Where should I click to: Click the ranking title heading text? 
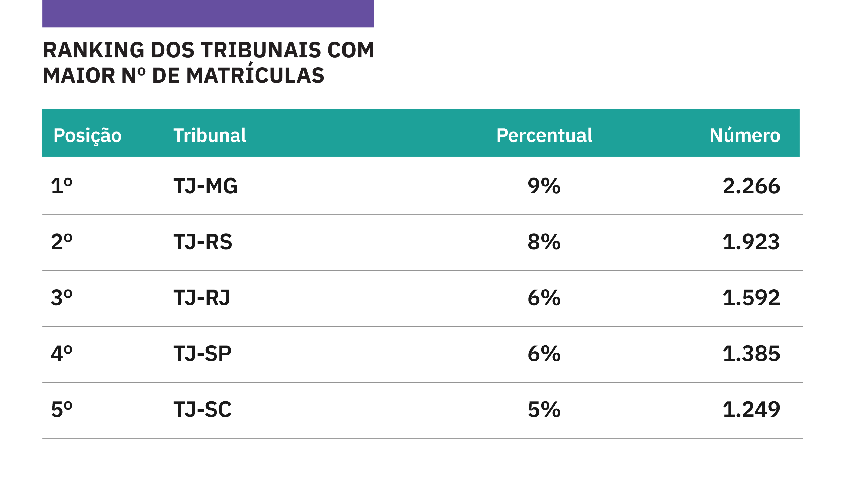[x=208, y=62]
